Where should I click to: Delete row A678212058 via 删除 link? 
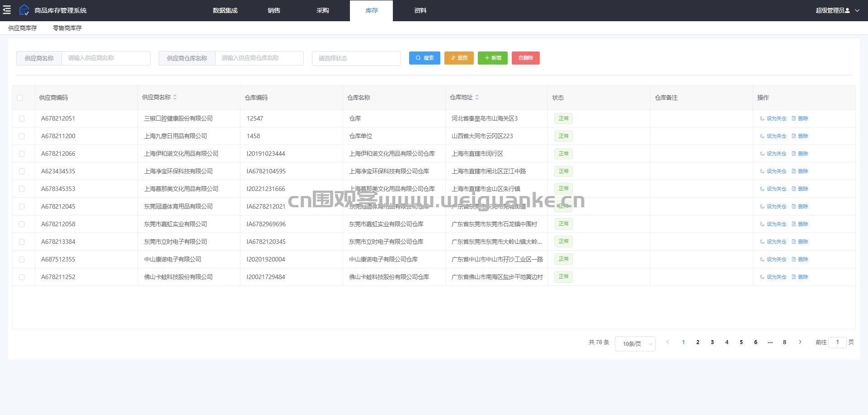pyautogui.click(x=800, y=224)
